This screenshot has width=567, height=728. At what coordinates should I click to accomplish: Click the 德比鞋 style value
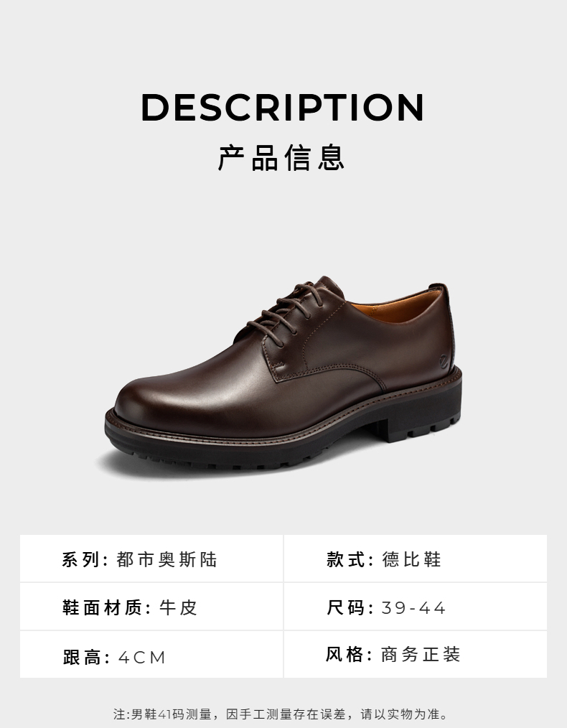411,559
